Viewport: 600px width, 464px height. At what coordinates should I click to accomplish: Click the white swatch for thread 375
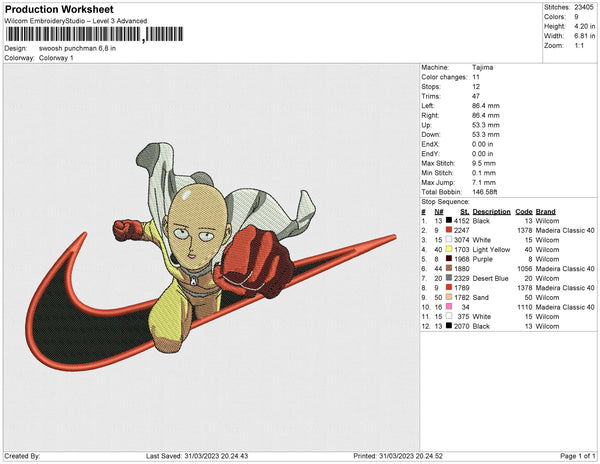449,316
